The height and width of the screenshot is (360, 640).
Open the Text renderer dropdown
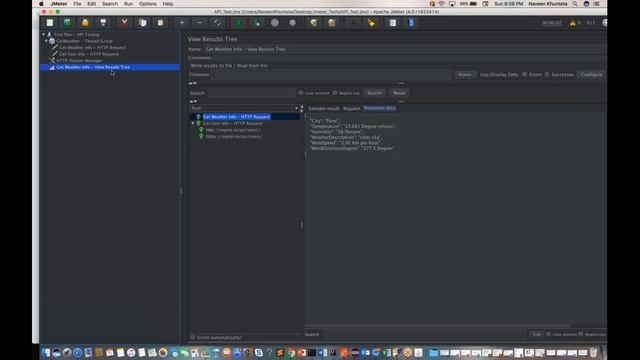click(244, 108)
